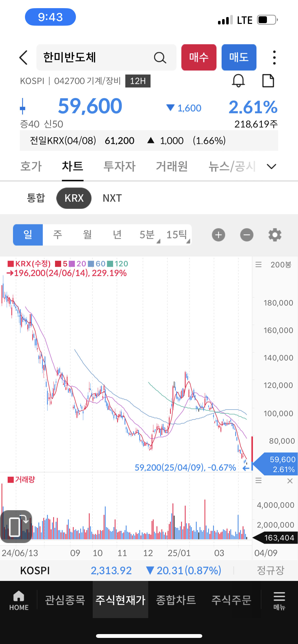Viewport: 298px width, 644px height.
Task: Open the three-dot more options menu
Action: tap(274, 57)
